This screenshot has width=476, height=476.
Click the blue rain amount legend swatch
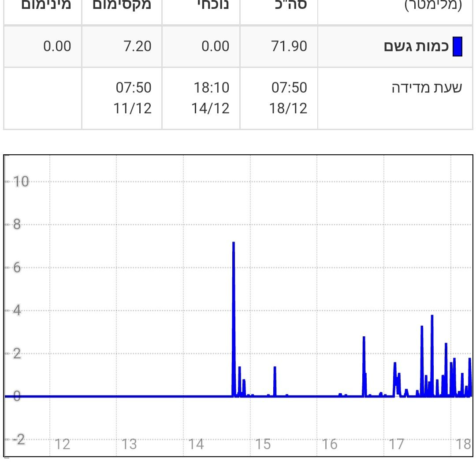coord(457,47)
